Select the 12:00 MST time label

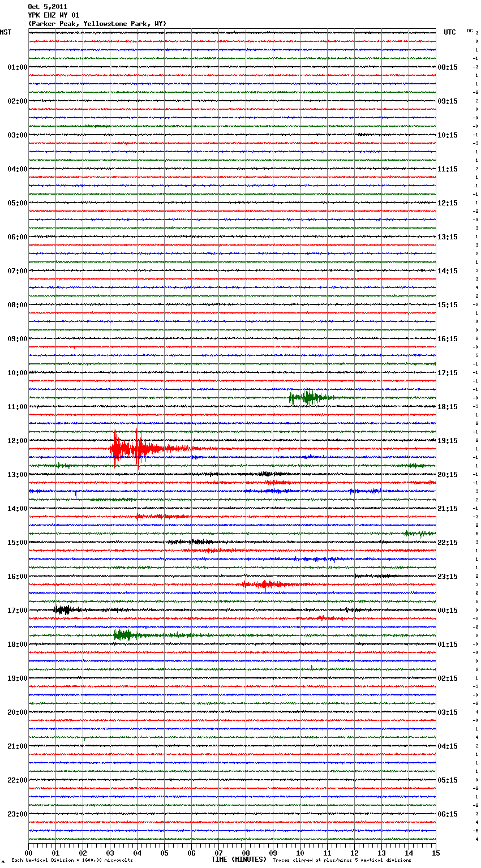pyautogui.click(x=18, y=441)
